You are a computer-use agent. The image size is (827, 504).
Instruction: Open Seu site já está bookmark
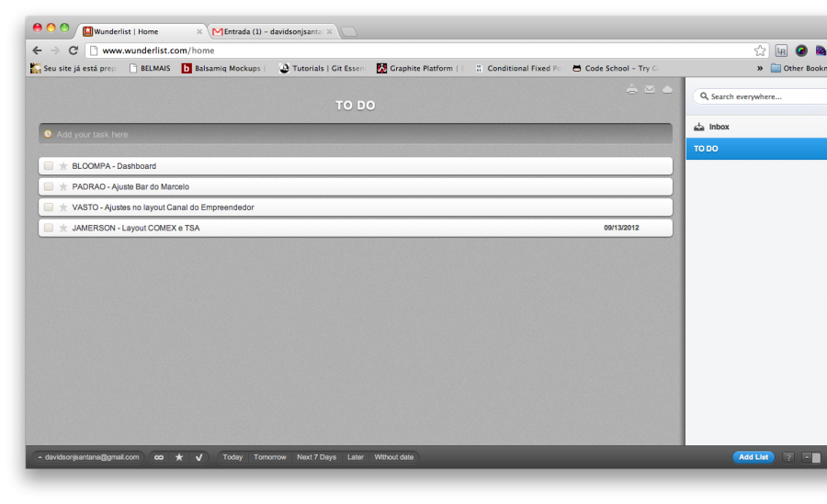pyautogui.click(x=74, y=68)
